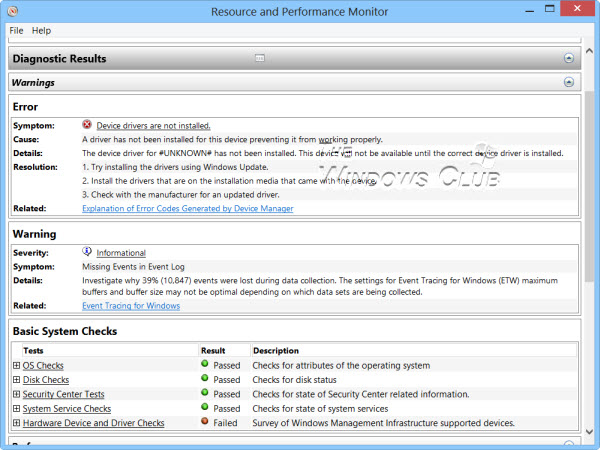
Task: Click the Diagnostic Results heading
Action: tap(59, 59)
